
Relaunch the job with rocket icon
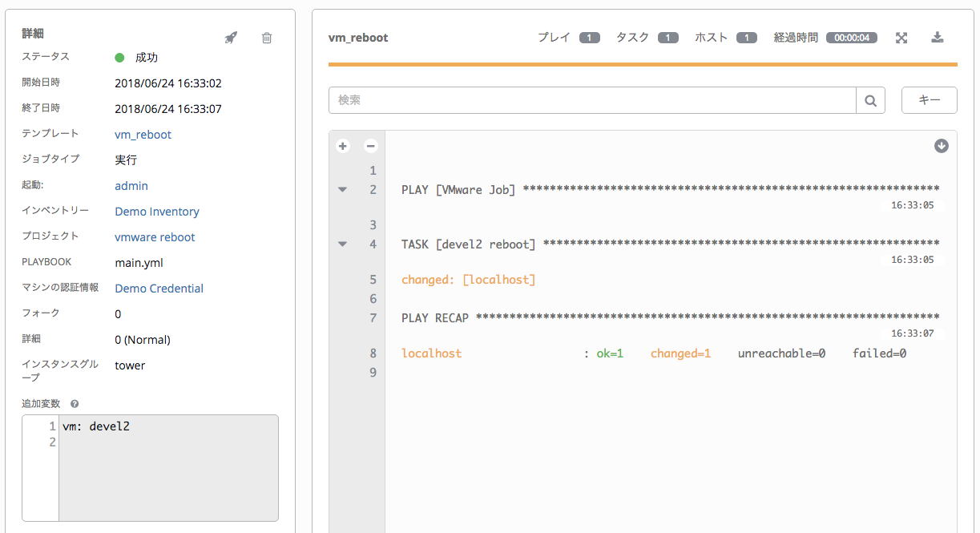pos(231,38)
